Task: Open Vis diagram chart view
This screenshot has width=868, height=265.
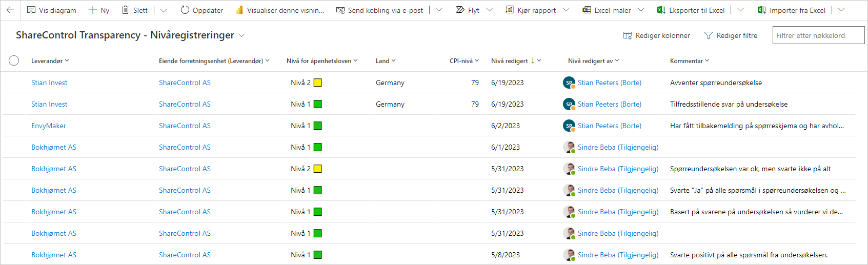Action: pyautogui.click(x=51, y=10)
